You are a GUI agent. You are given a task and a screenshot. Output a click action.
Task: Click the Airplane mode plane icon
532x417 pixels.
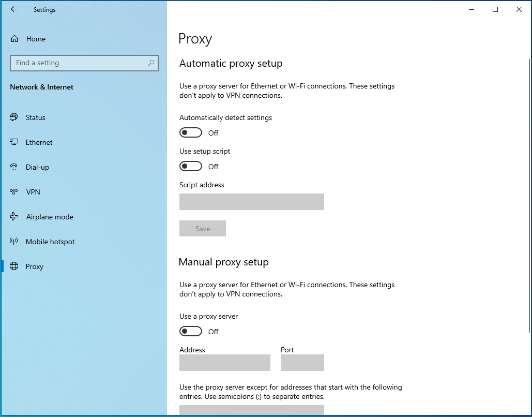pyautogui.click(x=14, y=217)
